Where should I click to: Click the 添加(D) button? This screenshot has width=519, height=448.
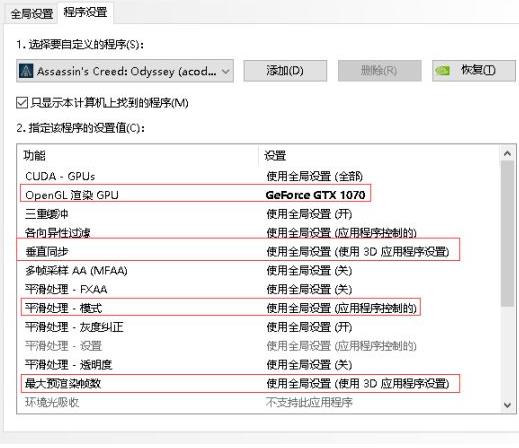point(285,71)
